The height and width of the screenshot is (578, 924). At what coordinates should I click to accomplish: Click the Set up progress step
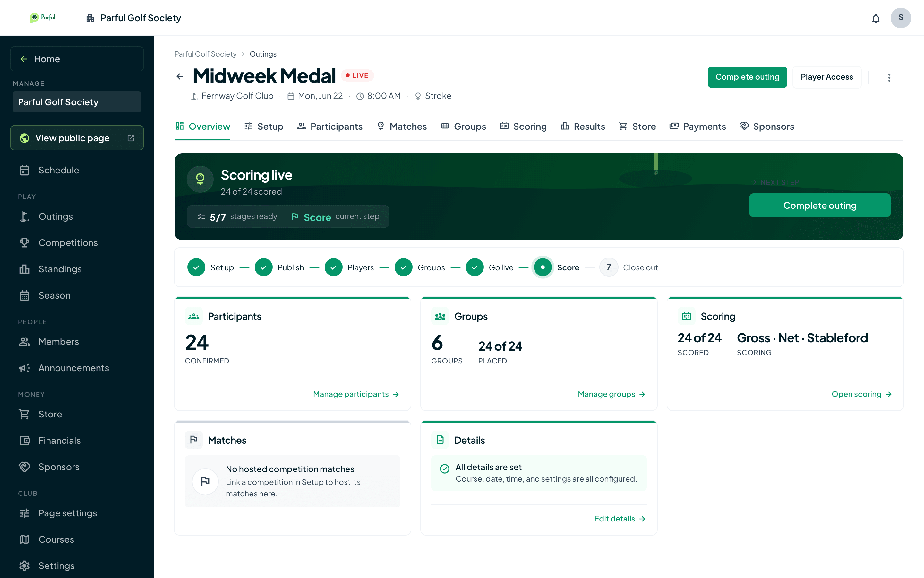[x=210, y=267]
